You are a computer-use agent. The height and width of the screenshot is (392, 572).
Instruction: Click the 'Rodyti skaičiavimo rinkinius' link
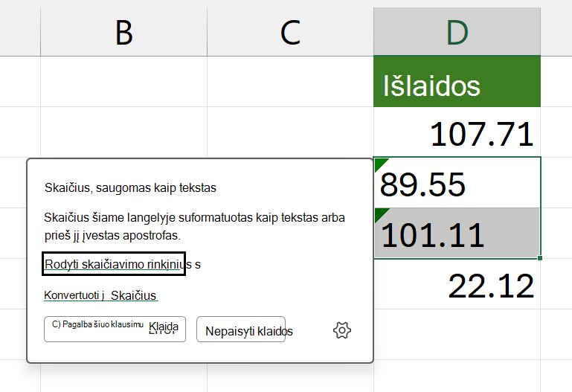click(114, 263)
